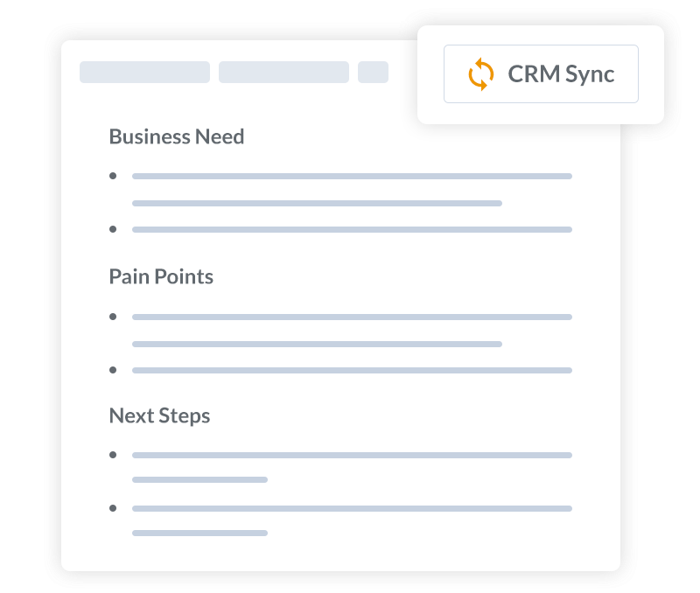The height and width of the screenshot is (593, 700).
Task: Click last full line under Pain Points
Action: 352,370
